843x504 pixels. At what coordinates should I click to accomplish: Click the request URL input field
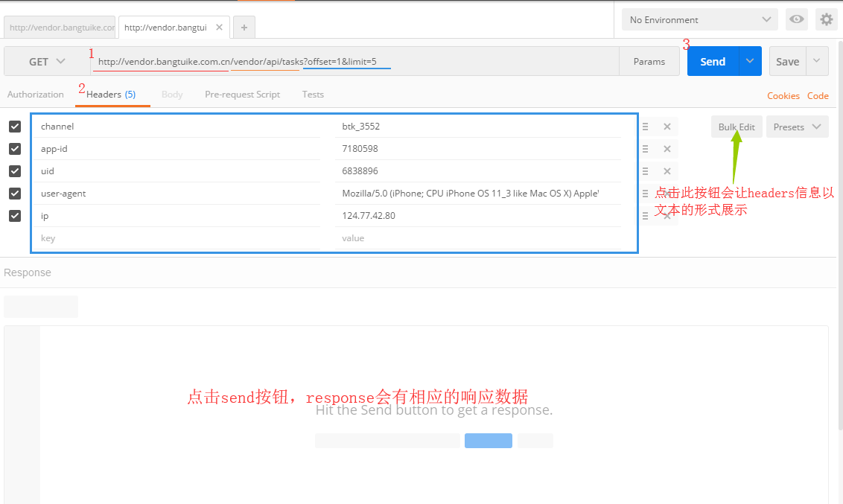coord(354,62)
